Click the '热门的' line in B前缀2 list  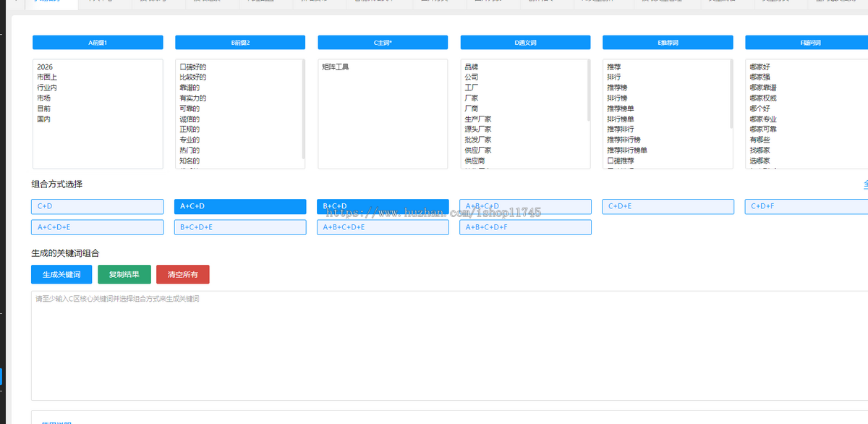(x=190, y=150)
